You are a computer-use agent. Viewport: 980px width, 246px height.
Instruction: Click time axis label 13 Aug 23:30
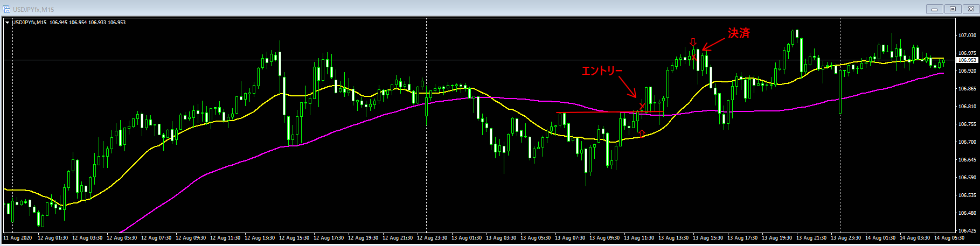click(x=846, y=238)
